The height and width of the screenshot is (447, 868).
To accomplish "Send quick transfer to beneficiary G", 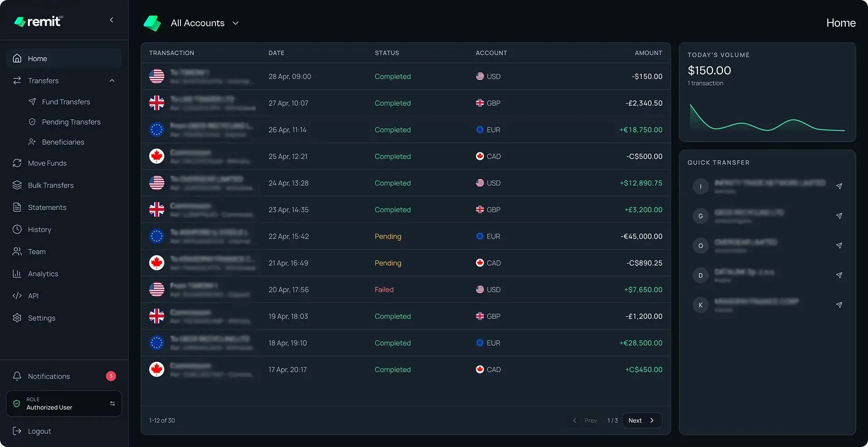I will (x=839, y=216).
